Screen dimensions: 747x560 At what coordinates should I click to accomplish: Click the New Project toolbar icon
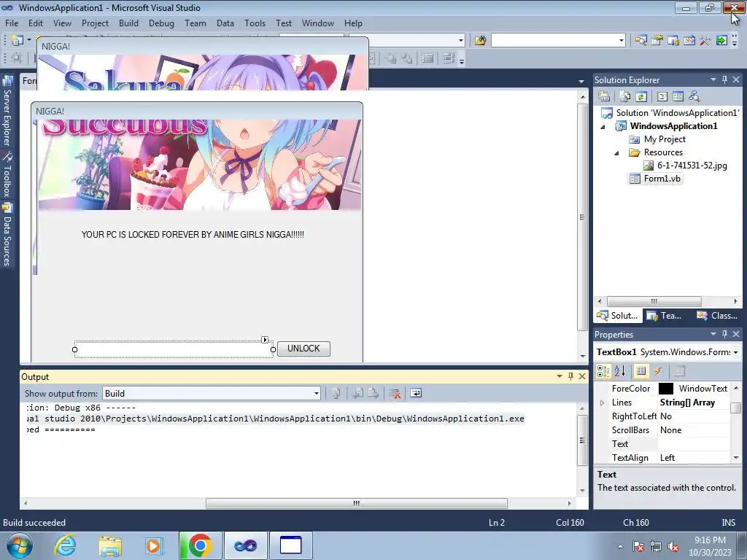18,41
